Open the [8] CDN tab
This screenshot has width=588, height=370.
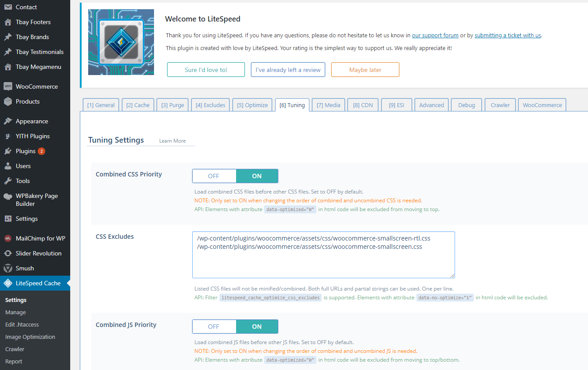pyautogui.click(x=362, y=105)
